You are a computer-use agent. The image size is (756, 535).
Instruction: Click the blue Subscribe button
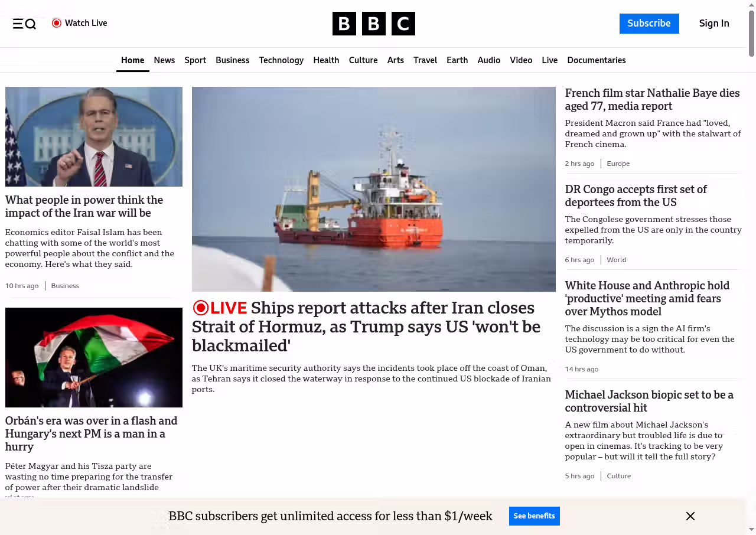(649, 24)
